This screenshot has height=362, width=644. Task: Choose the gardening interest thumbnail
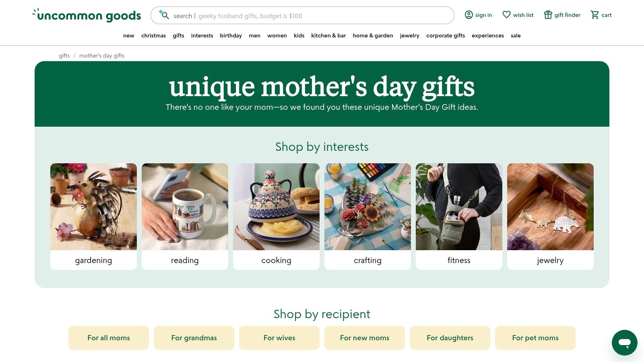point(93,207)
